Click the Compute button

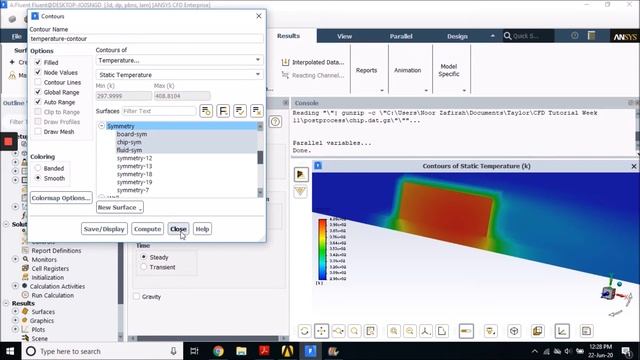[148, 229]
